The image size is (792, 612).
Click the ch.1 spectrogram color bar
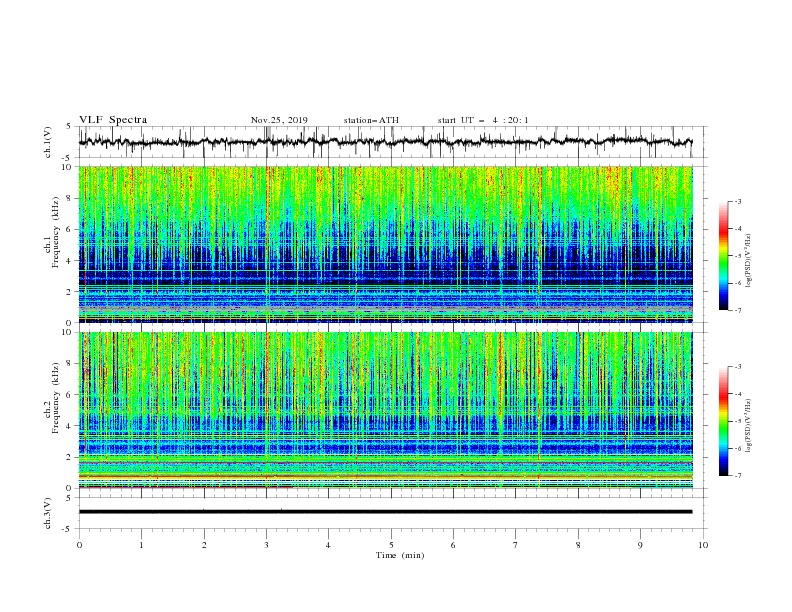click(x=723, y=256)
